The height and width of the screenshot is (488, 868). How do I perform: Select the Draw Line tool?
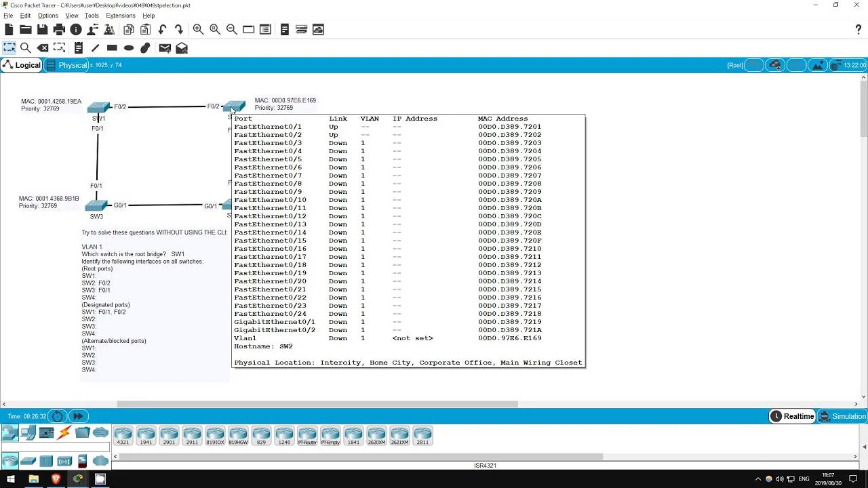(x=94, y=47)
